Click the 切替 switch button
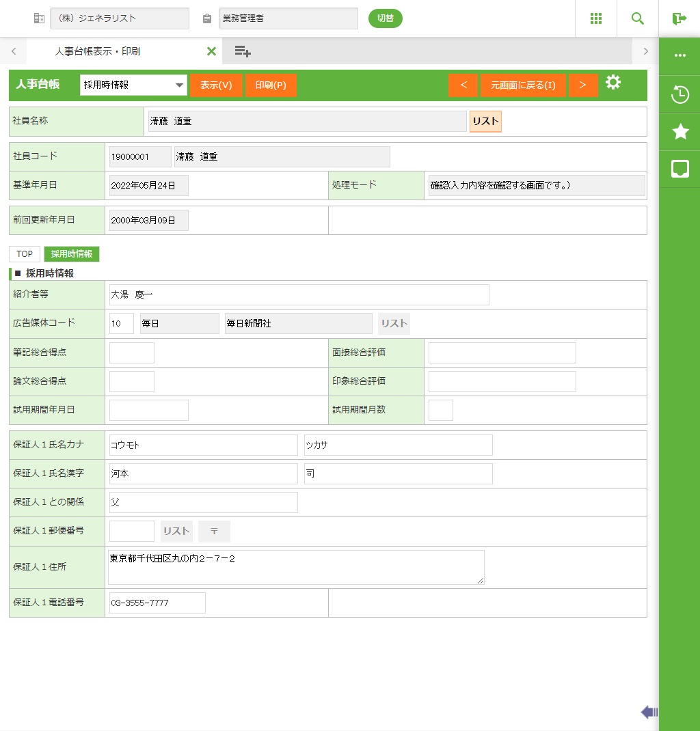The height and width of the screenshot is (731, 700). [386, 18]
